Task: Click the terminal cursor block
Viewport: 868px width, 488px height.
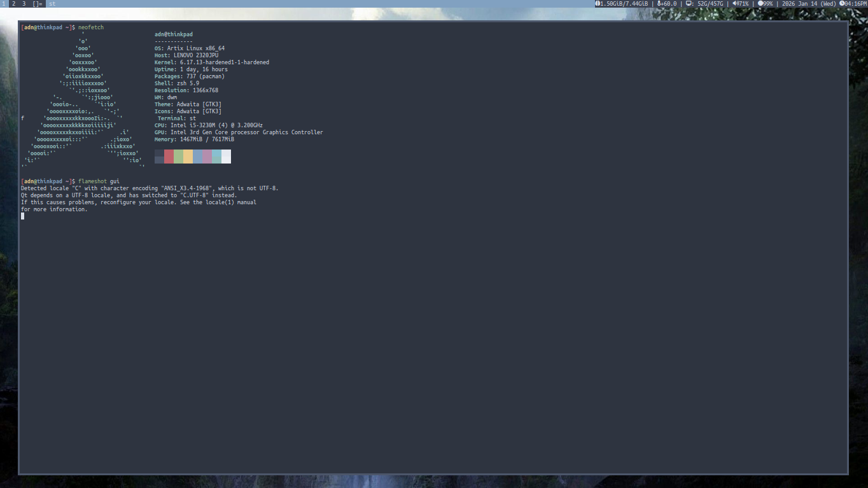Action: 22,216
